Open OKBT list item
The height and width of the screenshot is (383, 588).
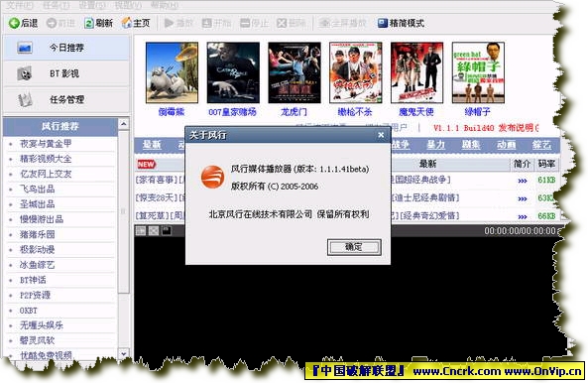pyautogui.click(x=29, y=311)
